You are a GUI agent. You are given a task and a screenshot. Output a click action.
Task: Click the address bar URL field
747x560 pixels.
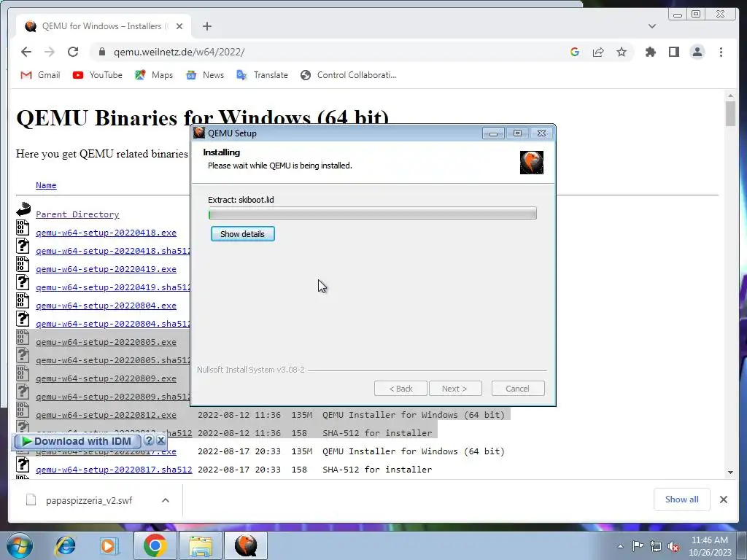[x=329, y=52]
